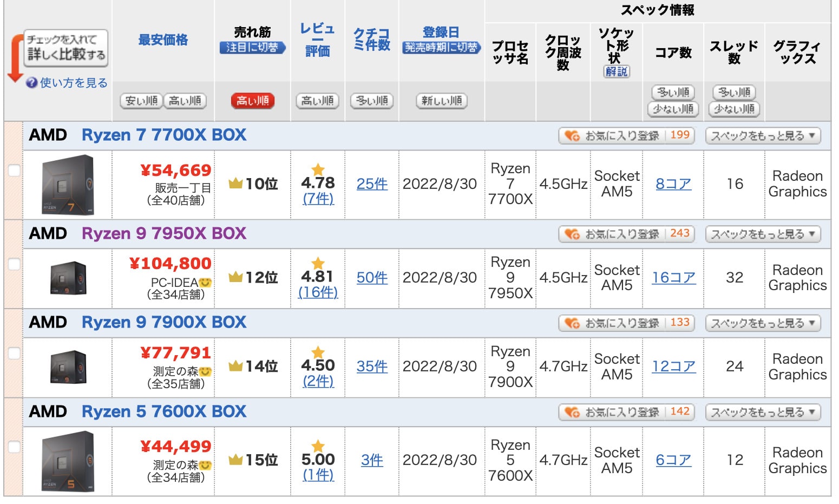Screen dimensions: 839x504
Task: Click the 8コア core count link
Action: tap(673, 184)
